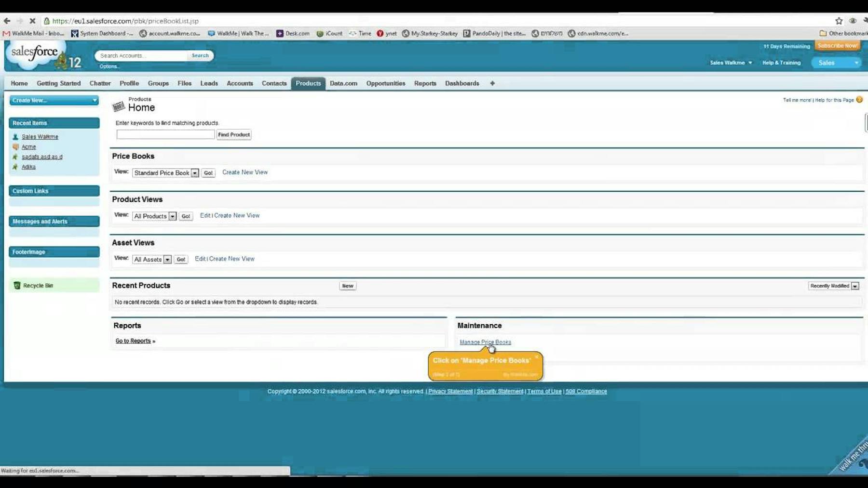The width and height of the screenshot is (868, 488).
Task: Click the browser address bar URL
Action: 125,21
